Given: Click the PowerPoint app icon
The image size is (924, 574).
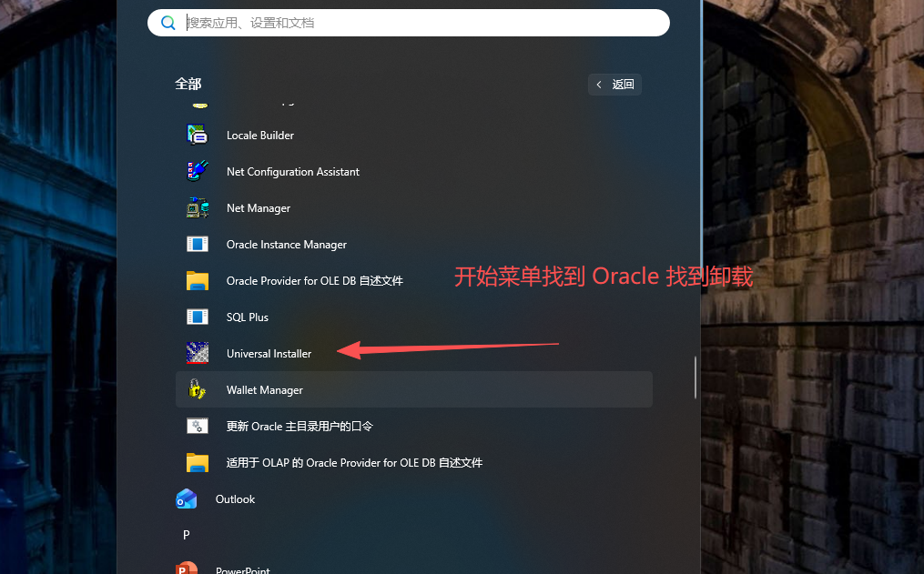Looking at the screenshot, I should pyautogui.click(x=187, y=569).
